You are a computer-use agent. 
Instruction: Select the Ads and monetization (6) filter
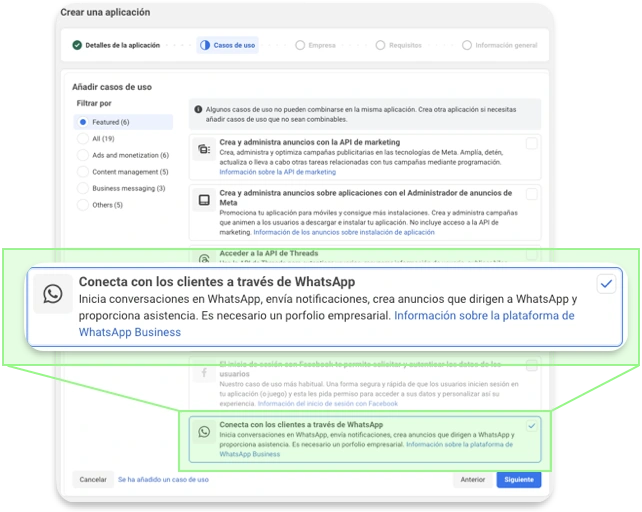point(123,155)
